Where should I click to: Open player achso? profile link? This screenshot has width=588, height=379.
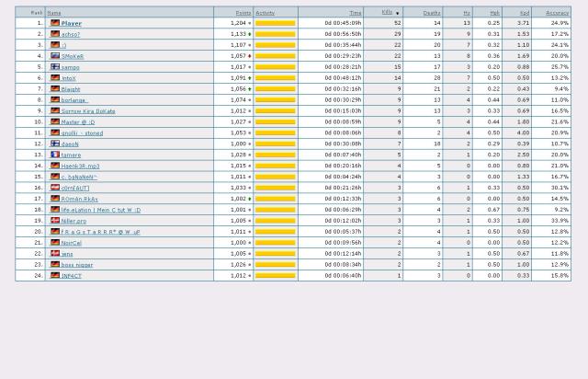pos(71,34)
